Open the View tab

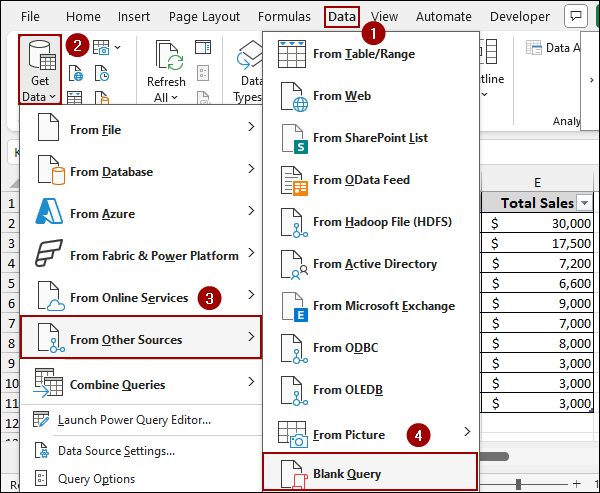click(384, 16)
